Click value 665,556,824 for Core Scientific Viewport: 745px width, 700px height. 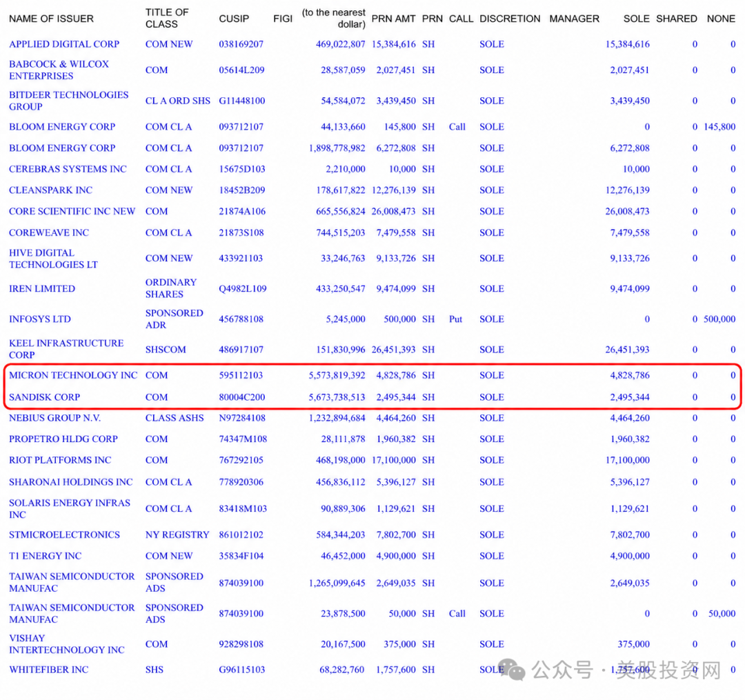coord(341,211)
